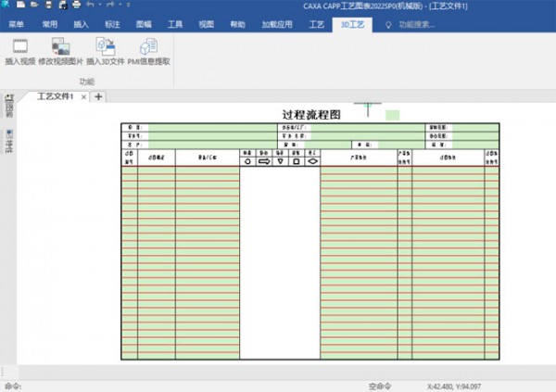
Task: Click the New file icon in quick access bar
Action: (20, 5)
